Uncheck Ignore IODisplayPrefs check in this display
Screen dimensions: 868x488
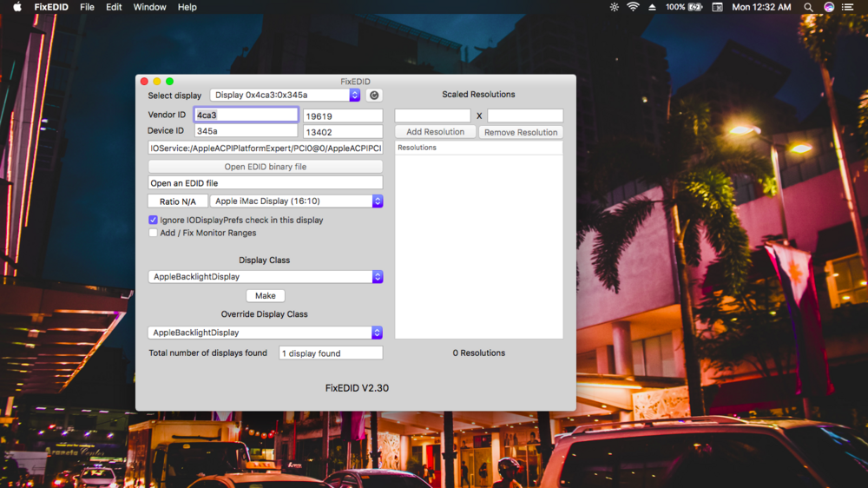click(154, 221)
